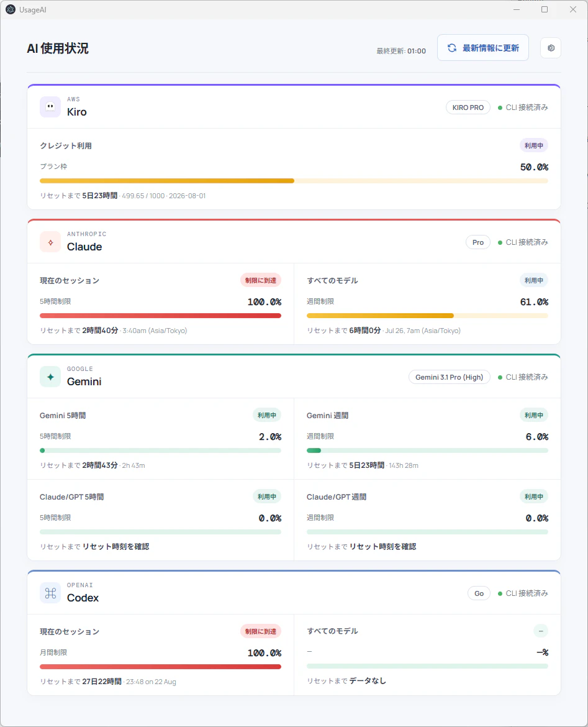The image size is (588, 727).
Task: Click 制限に到達 badge in Claude session
Action: (x=260, y=280)
